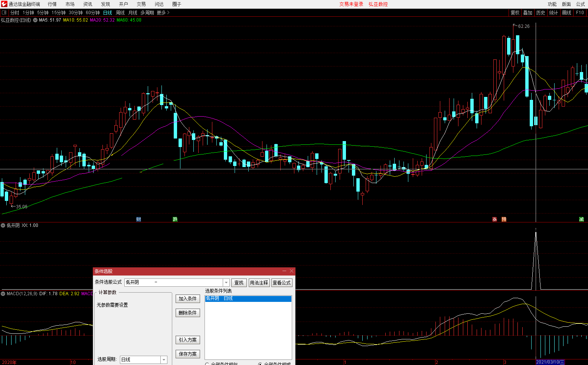The image size is (588, 365).
Task: Select the 全部条件相或 radio button
Action: pos(260,364)
